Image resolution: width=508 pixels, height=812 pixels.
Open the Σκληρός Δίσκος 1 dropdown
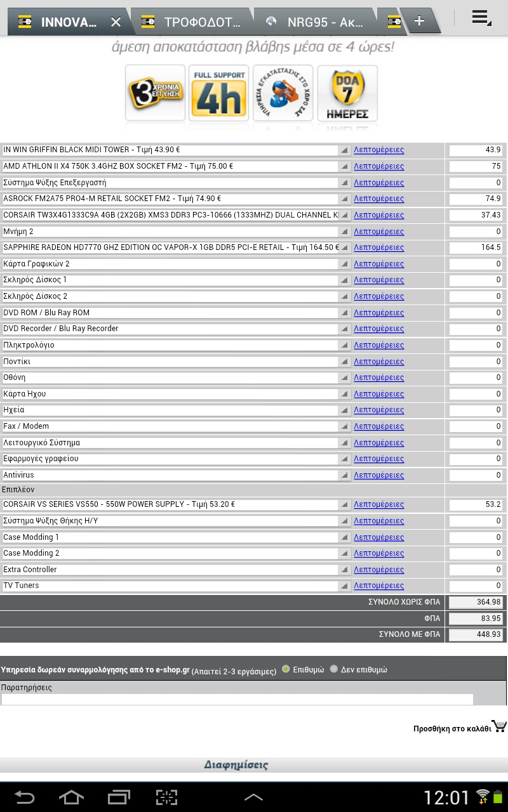(177, 280)
